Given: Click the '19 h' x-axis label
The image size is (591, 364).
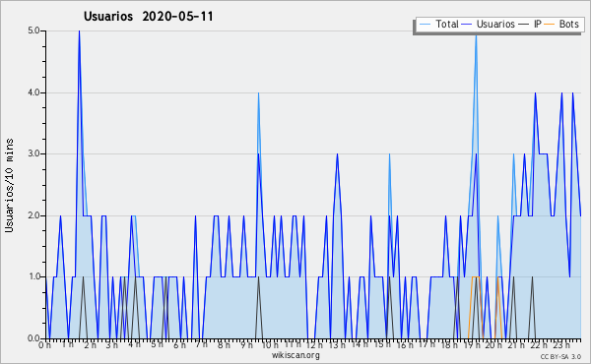Looking at the screenshot, I should (x=471, y=344).
